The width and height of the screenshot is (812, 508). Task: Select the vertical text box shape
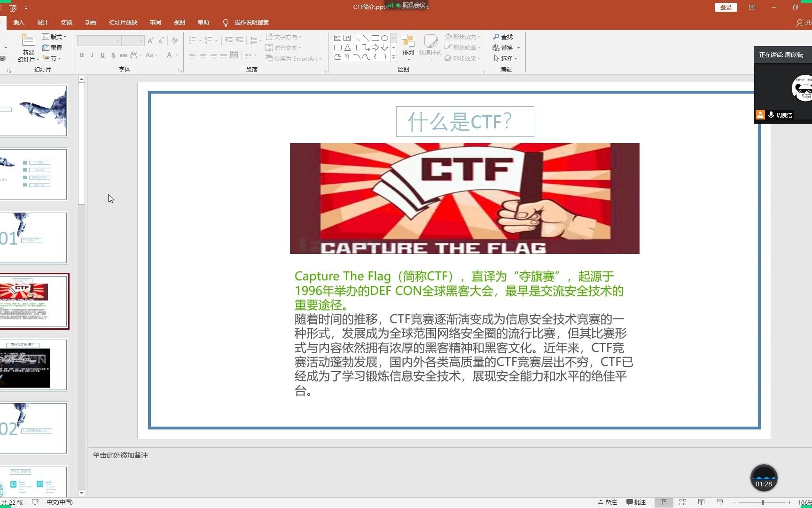pyautogui.click(x=347, y=38)
